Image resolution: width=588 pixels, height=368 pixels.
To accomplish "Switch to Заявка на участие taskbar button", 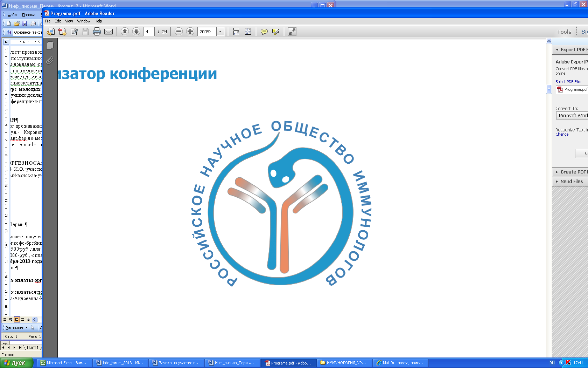I will pos(176,363).
